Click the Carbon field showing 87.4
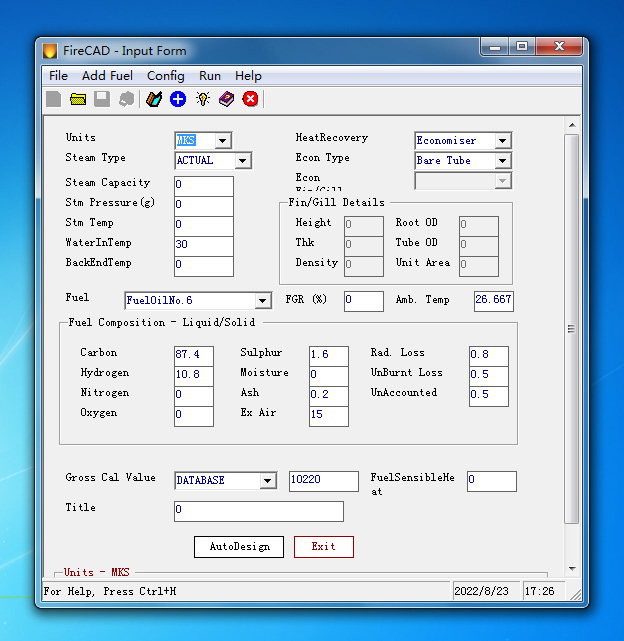Viewport: 624px width, 641px height. (x=194, y=356)
